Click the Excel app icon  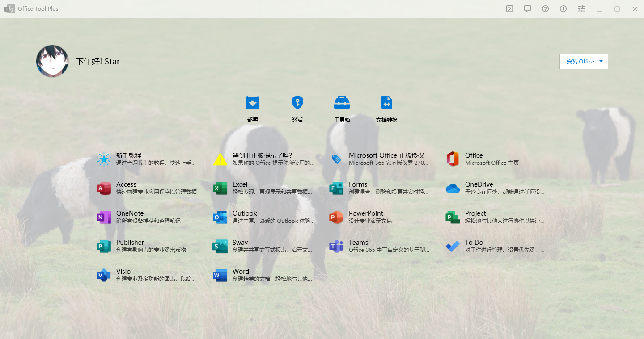point(220,188)
